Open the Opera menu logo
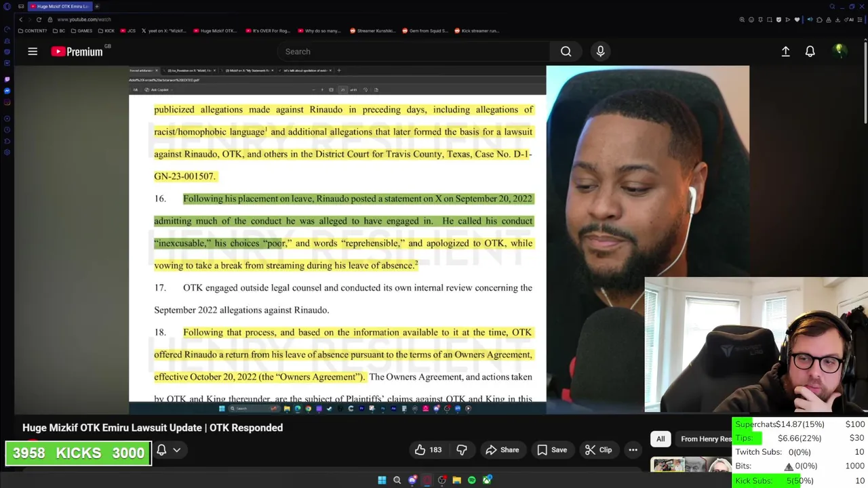The width and height of the screenshot is (868, 488). [7, 6]
